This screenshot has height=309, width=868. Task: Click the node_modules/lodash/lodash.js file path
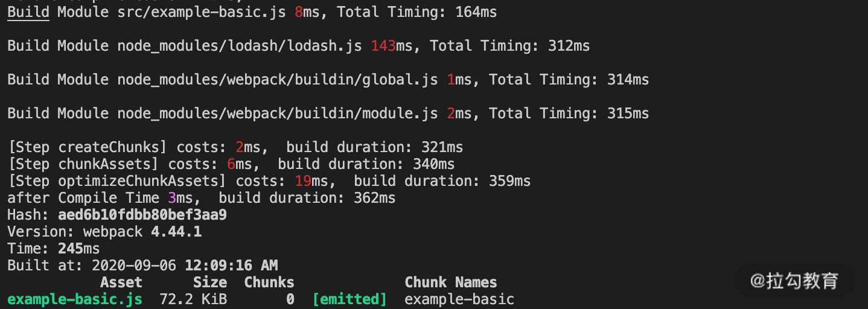[240, 46]
